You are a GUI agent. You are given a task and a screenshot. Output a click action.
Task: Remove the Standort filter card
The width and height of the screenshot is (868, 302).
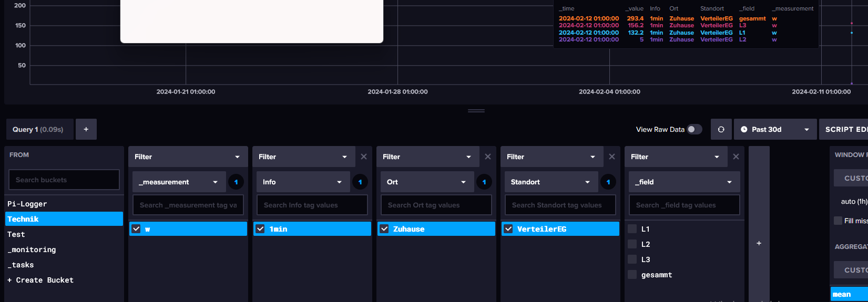(x=612, y=157)
